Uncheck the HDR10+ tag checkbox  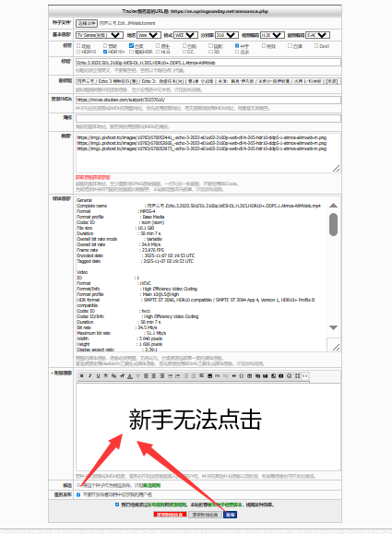105,52
